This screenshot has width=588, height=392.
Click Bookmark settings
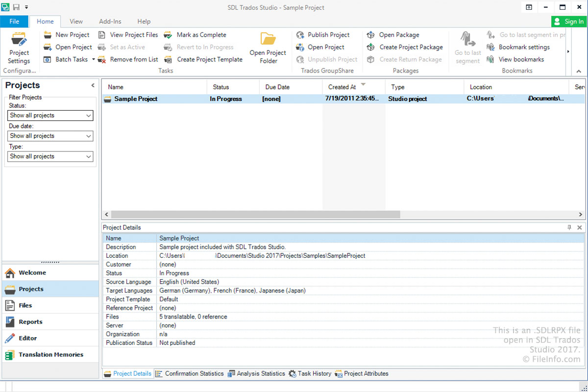pyautogui.click(x=518, y=47)
